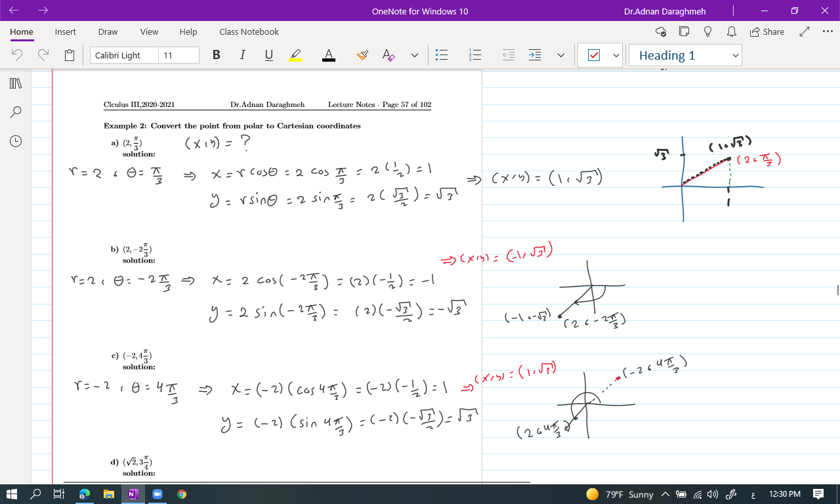Insert a bulleted list
The height and width of the screenshot is (504, 840).
(x=442, y=55)
